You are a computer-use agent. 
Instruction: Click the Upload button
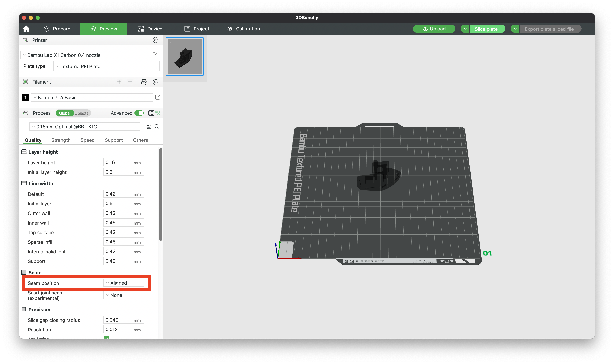point(434,29)
